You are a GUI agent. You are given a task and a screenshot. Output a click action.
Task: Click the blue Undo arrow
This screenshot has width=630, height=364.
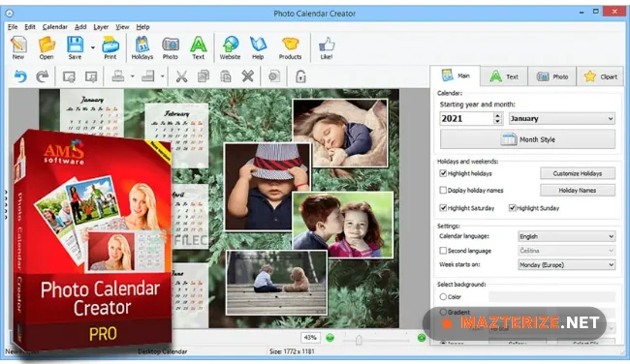click(x=20, y=76)
